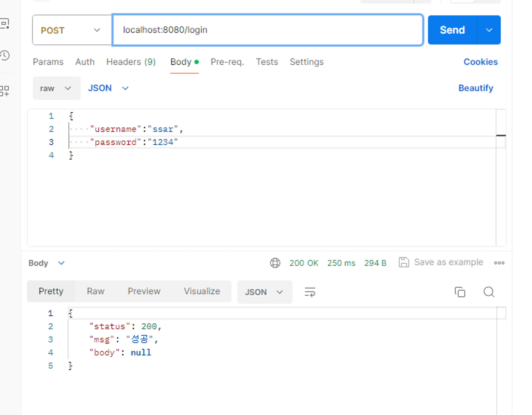Open the raw body type dropdown
532x415 pixels.
[x=57, y=88]
